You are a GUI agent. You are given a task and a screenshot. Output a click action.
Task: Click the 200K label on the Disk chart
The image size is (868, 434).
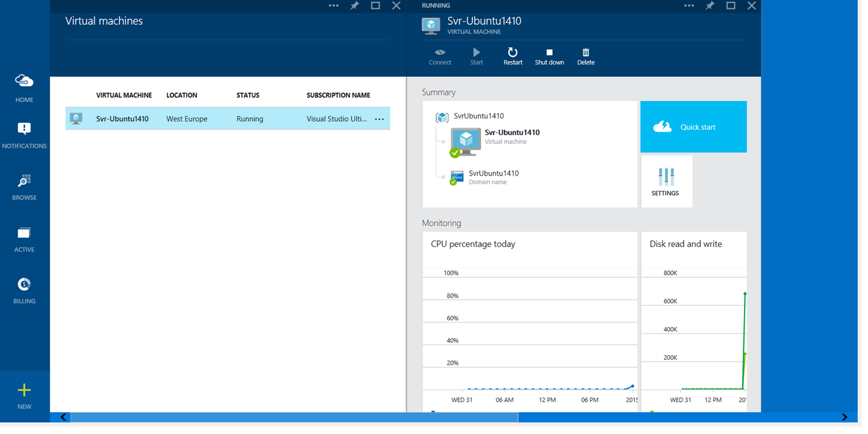coord(670,357)
